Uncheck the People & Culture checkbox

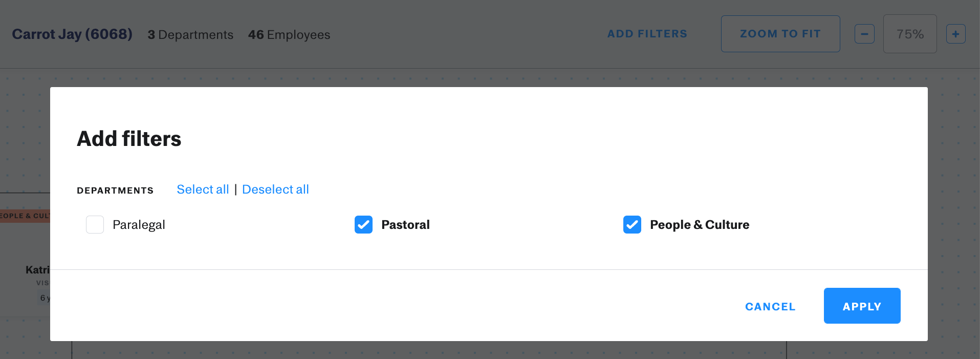point(632,224)
